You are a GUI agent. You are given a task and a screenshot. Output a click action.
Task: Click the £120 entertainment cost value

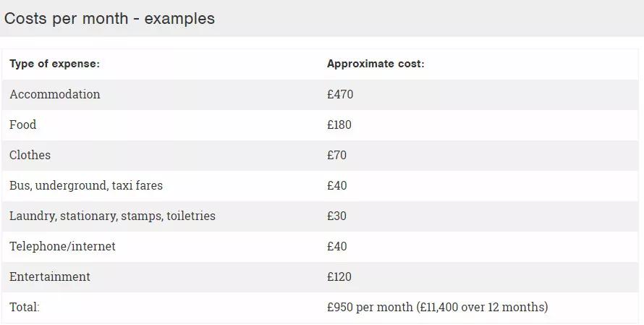click(339, 277)
